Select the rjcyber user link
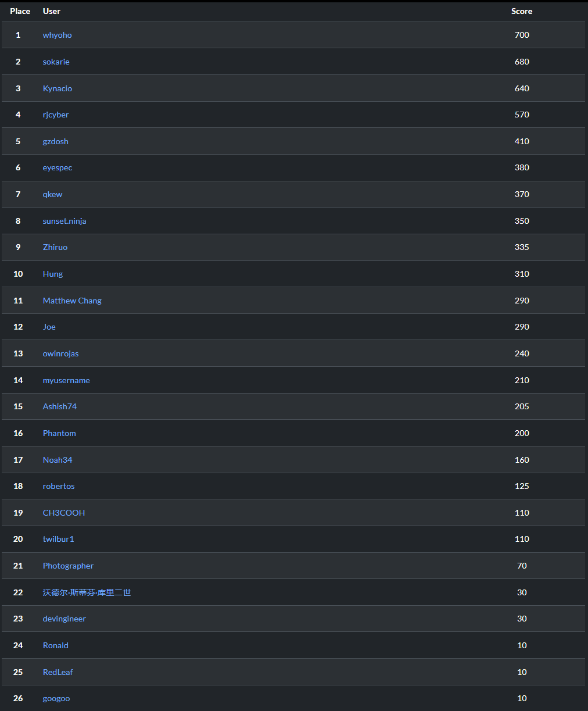Image resolution: width=588 pixels, height=711 pixels. click(x=56, y=115)
